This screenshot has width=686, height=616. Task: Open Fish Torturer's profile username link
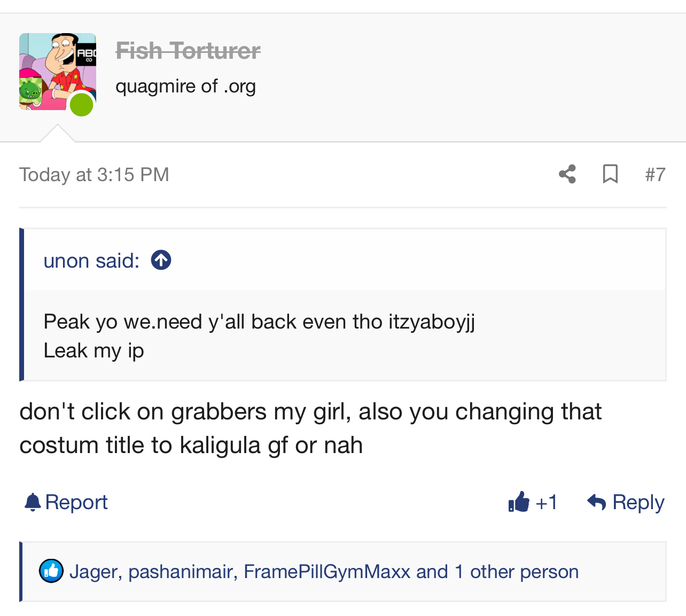188,51
